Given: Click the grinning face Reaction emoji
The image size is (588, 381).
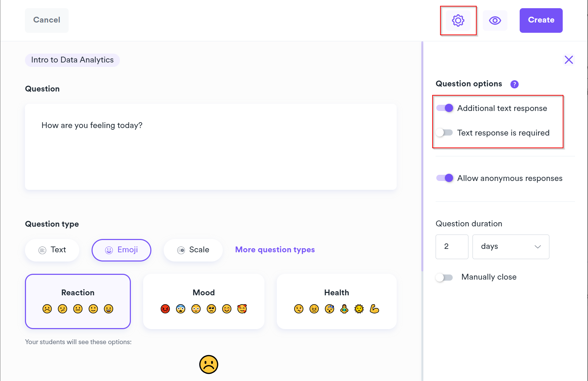Looking at the screenshot, I should point(109,309).
